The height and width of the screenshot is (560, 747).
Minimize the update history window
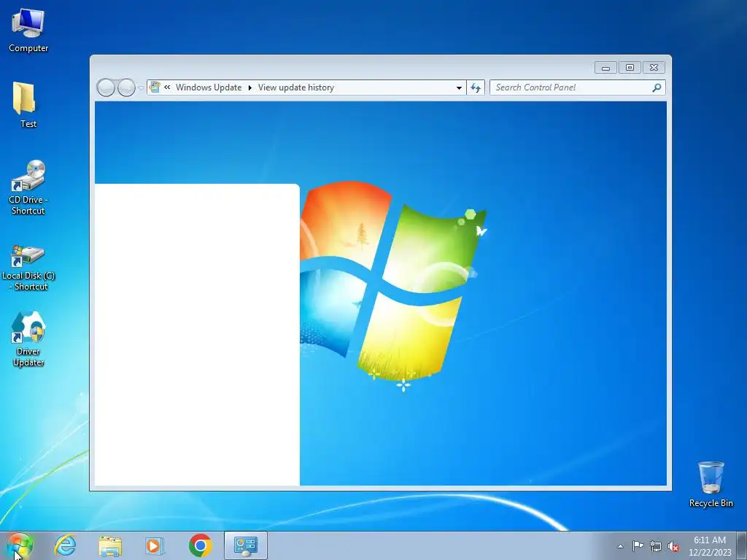click(x=605, y=68)
